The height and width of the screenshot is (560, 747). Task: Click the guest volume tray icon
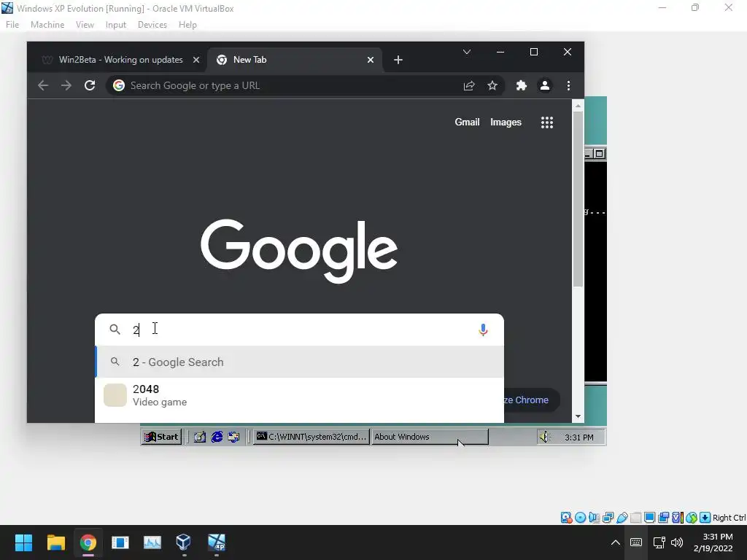[544, 437]
